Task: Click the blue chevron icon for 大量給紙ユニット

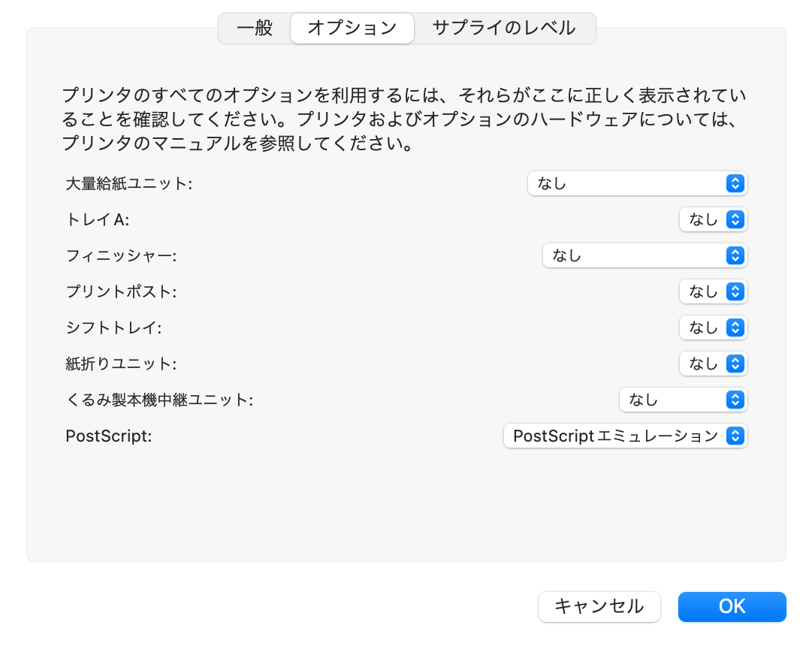Action: coord(735,183)
